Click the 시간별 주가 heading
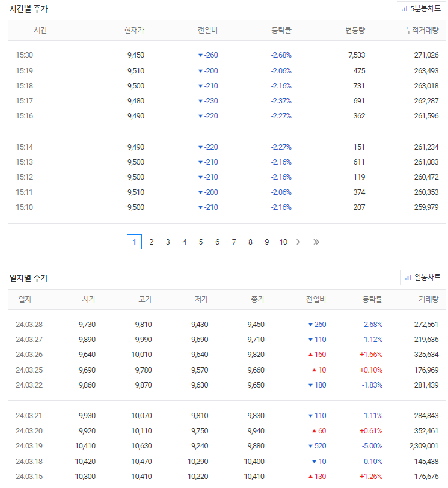448x488 pixels. [29, 9]
